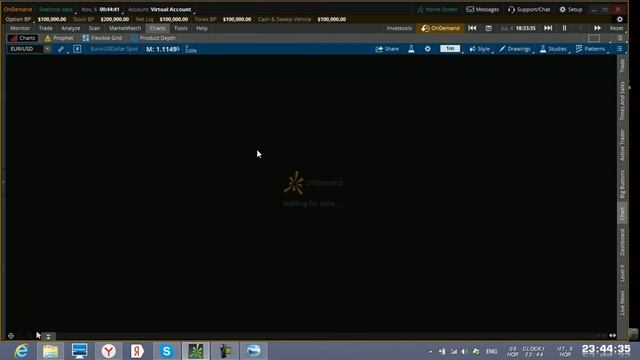Open the Patterns dropdown menu
Image resolution: width=640 pixels, height=360 pixels.
(x=590, y=49)
